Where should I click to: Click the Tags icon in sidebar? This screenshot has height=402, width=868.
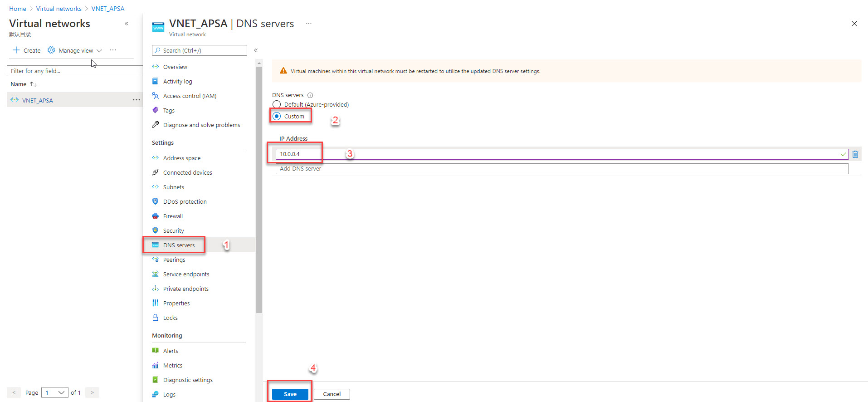coord(156,110)
